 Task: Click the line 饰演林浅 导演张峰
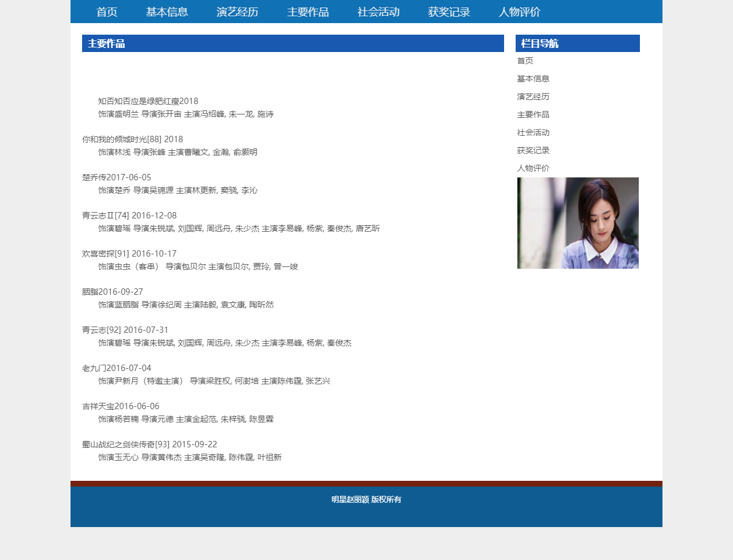tap(177, 153)
